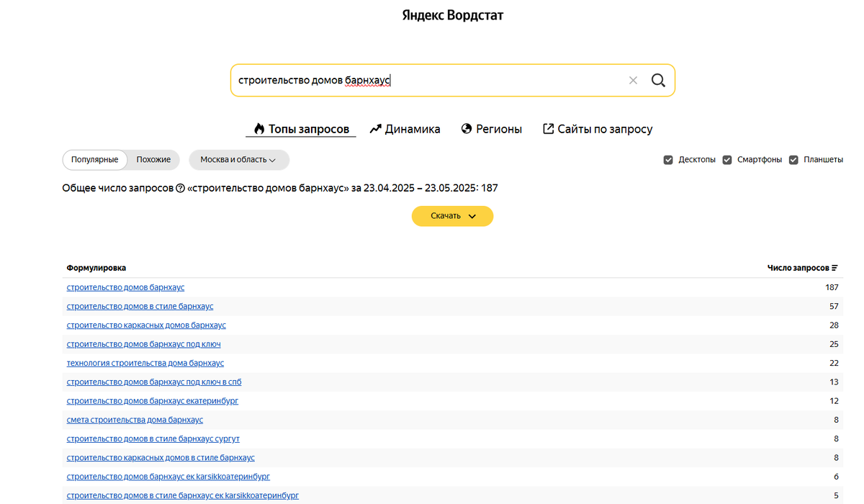The height and width of the screenshot is (504, 864).
Task: Click into the search query input field
Action: 432,80
